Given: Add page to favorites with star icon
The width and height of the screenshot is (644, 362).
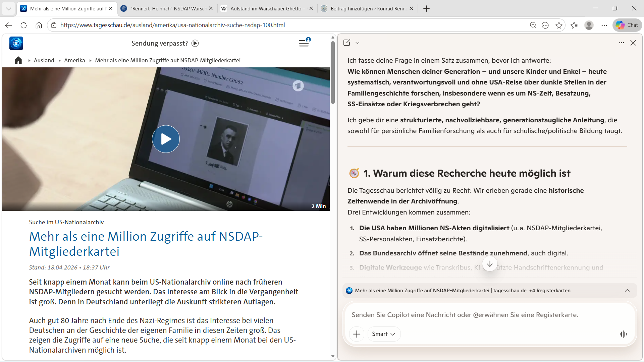Looking at the screenshot, I should 559,25.
